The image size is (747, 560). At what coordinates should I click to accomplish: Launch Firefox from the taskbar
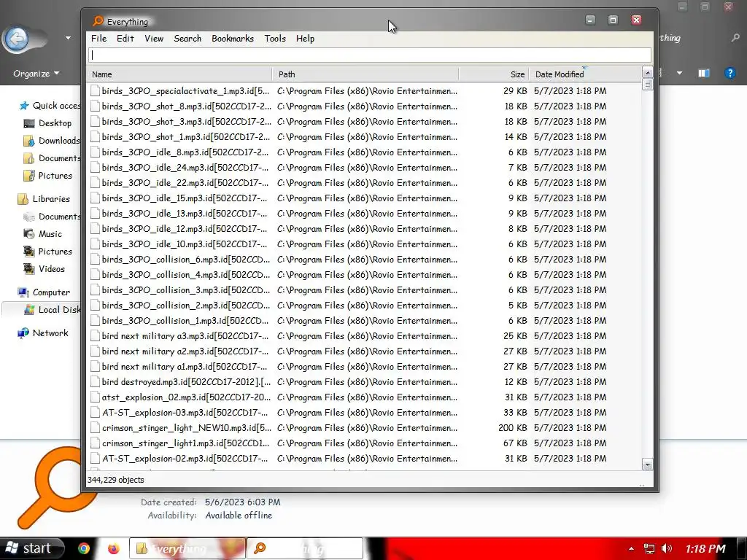click(113, 548)
